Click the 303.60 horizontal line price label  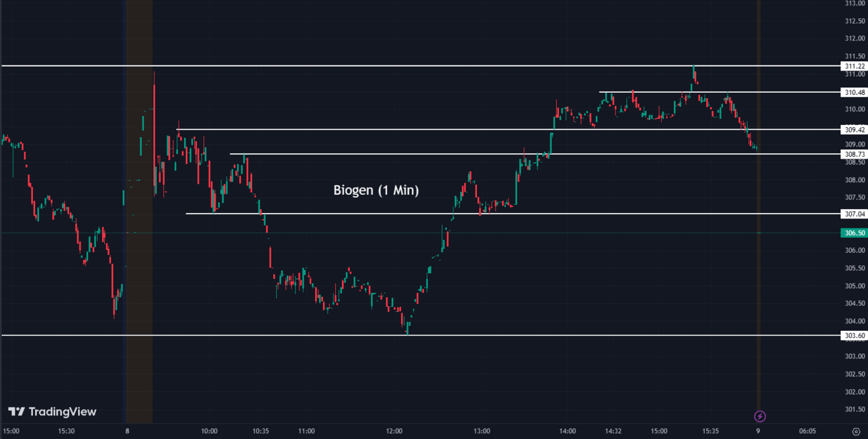click(854, 335)
